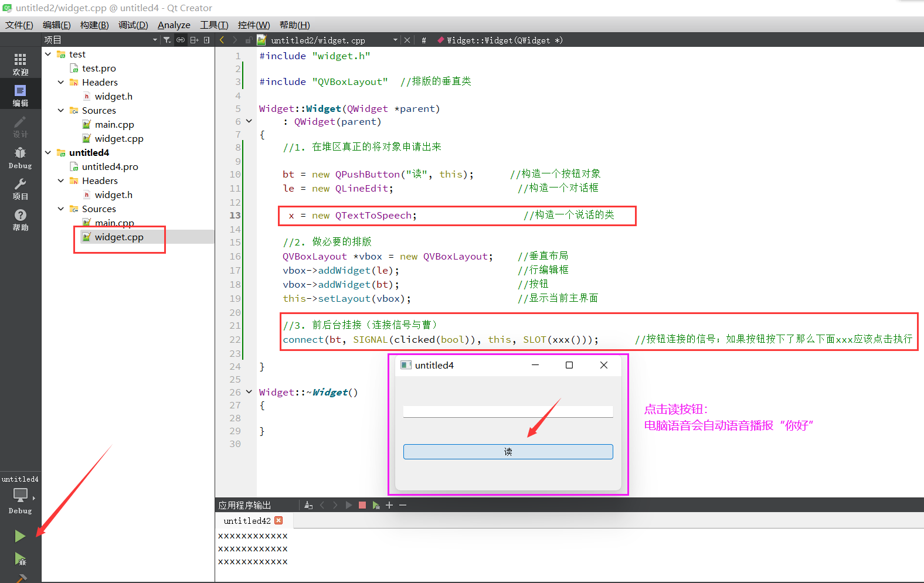This screenshot has width=924, height=583.
Task: Click line number 13 in the editor gutter
Action: pyautogui.click(x=235, y=215)
